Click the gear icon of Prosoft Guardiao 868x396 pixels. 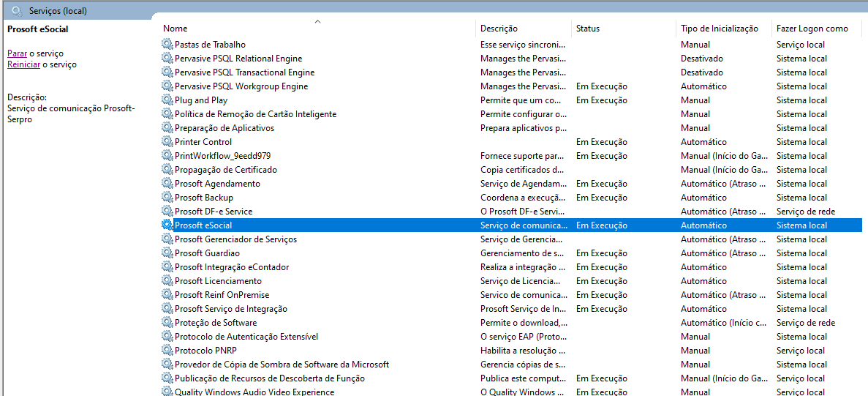pyautogui.click(x=167, y=253)
